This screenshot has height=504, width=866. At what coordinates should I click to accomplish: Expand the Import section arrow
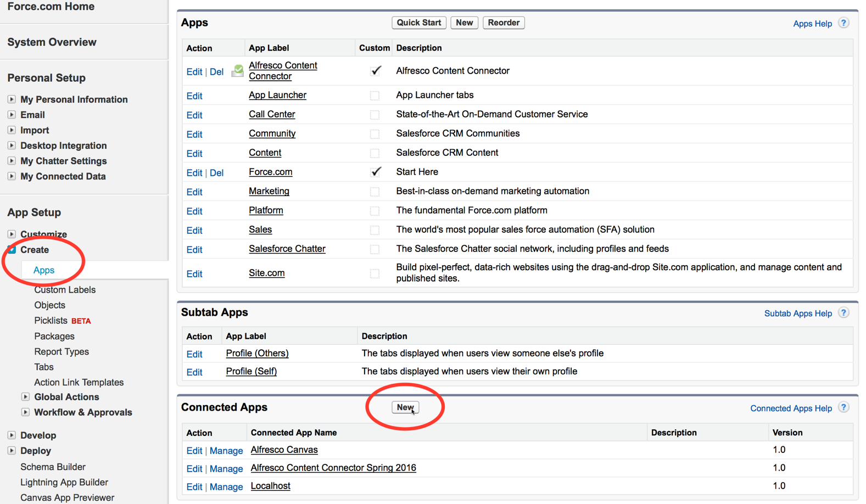coord(12,130)
